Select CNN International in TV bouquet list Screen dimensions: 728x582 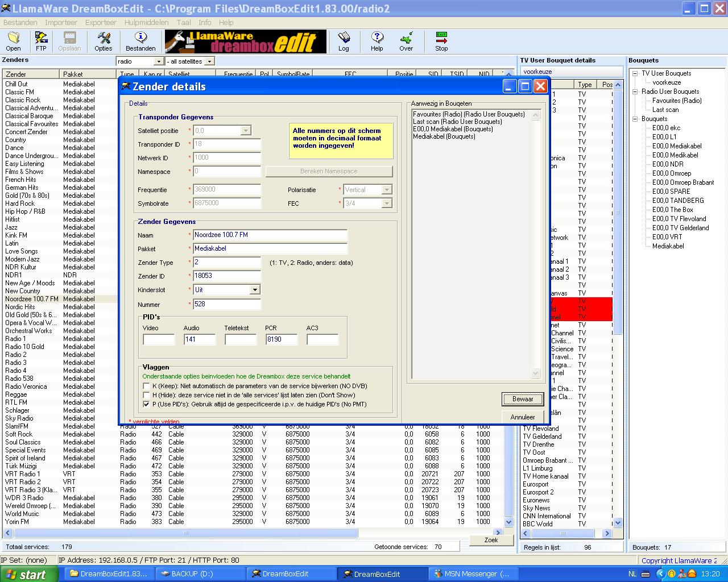pyautogui.click(x=547, y=516)
